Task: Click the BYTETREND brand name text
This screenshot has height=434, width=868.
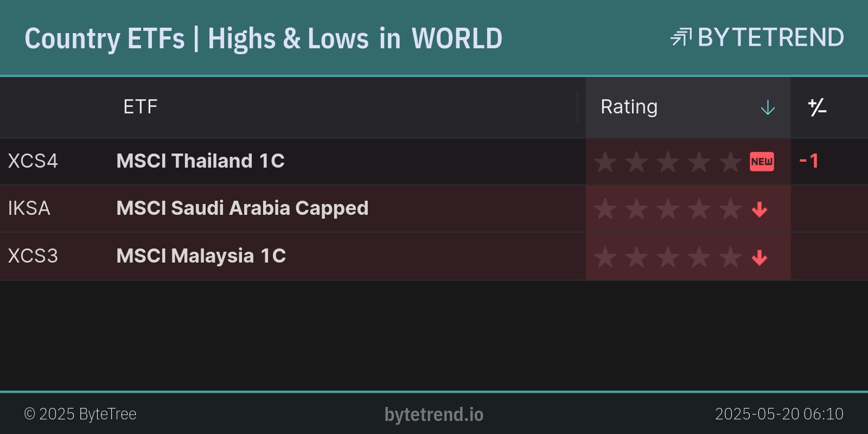Action: tap(770, 37)
